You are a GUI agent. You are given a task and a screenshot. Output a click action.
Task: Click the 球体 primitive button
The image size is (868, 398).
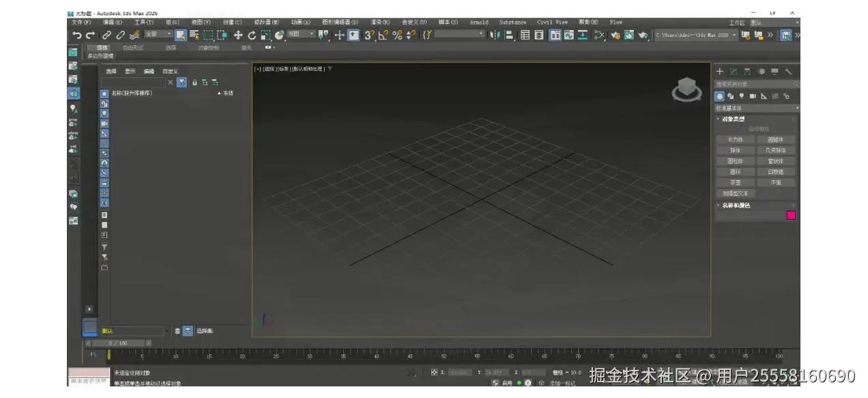pos(736,150)
